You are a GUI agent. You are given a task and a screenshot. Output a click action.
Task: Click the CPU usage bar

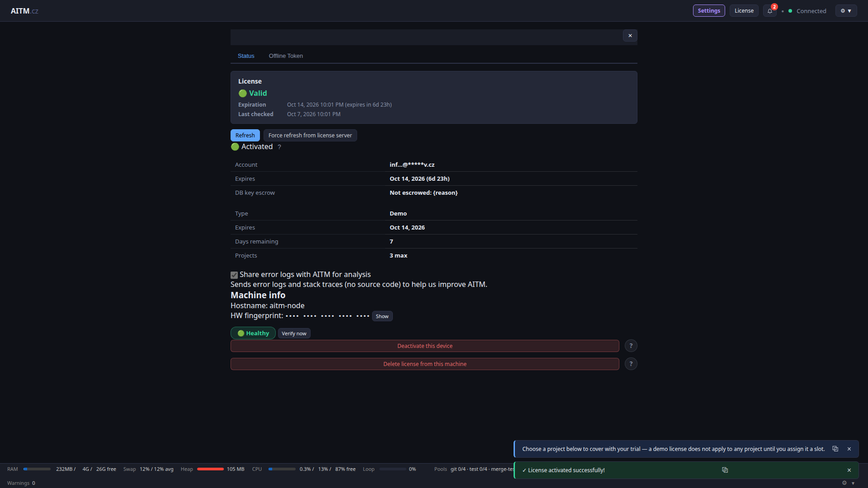[x=282, y=469]
